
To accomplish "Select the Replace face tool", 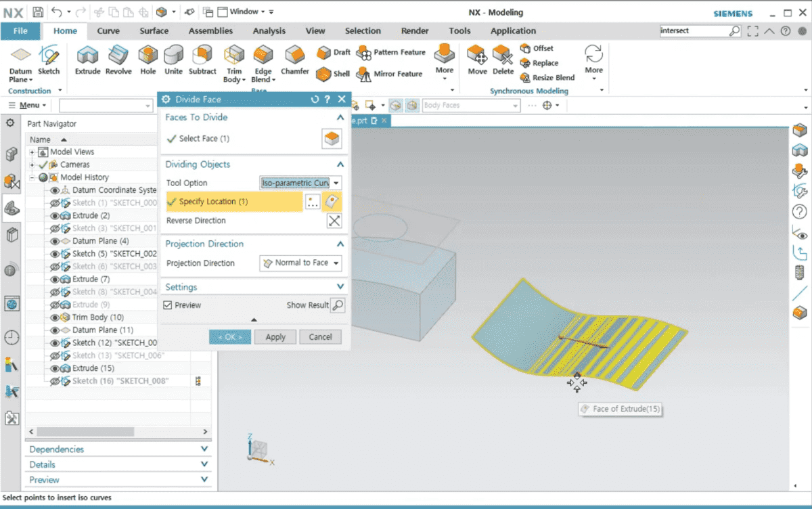I will tap(539, 63).
